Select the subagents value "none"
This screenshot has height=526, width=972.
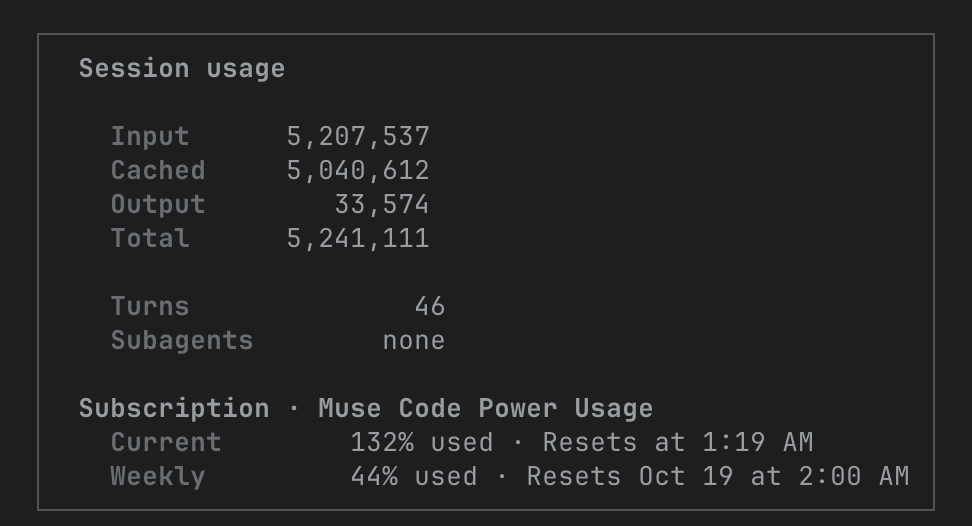414,341
